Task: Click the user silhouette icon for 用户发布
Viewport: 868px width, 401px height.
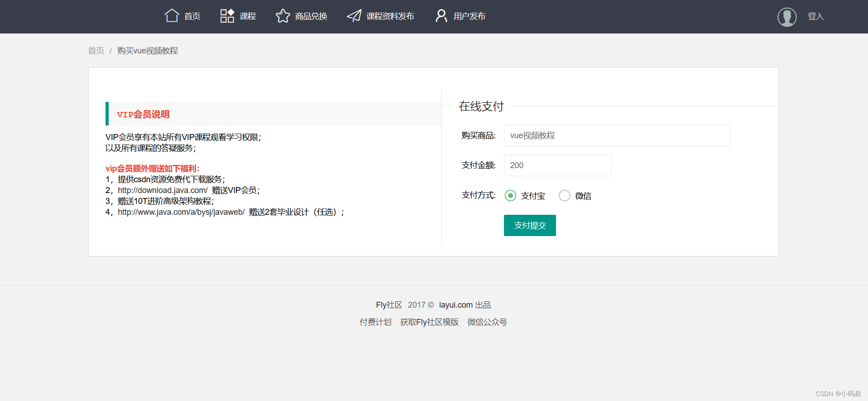Action: click(441, 16)
